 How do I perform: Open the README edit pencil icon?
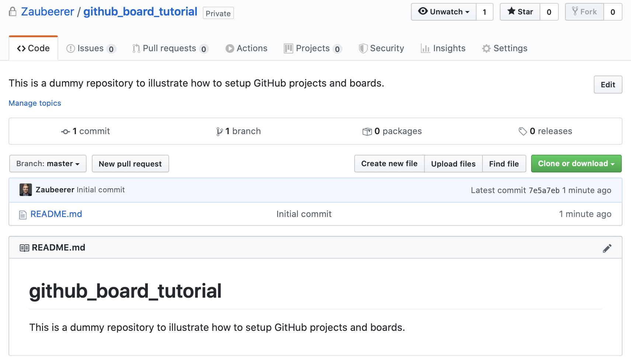[x=607, y=248]
